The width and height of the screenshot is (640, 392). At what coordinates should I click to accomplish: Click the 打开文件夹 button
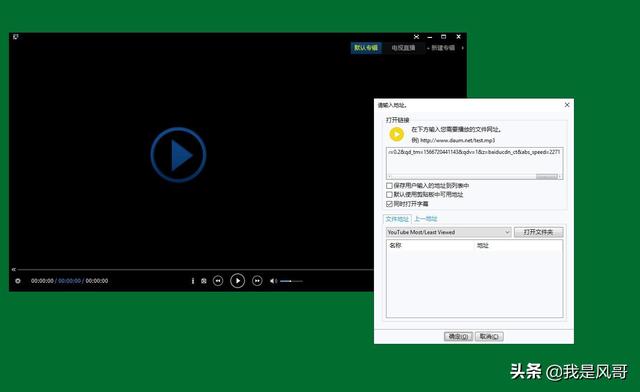coord(538,232)
